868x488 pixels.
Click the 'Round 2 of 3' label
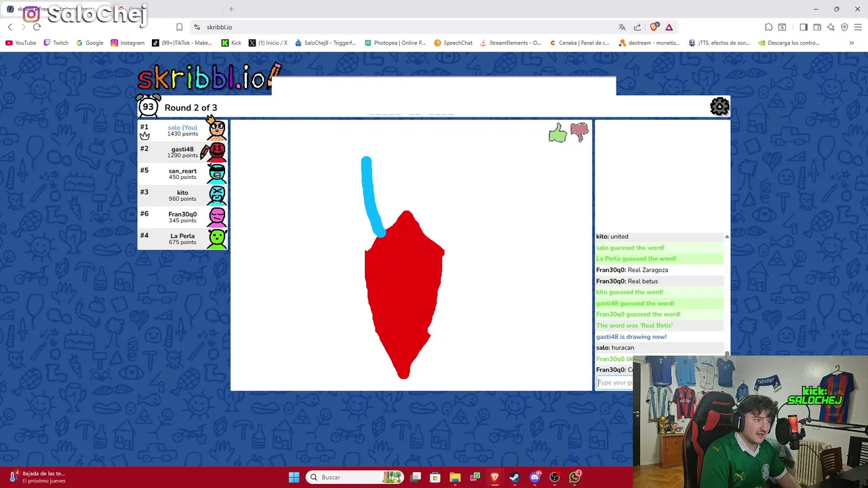click(x=191, y=108)
